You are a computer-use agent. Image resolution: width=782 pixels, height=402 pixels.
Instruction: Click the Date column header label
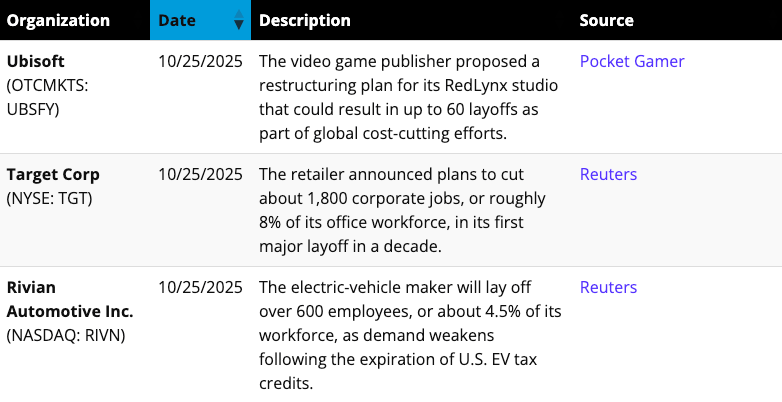pyautogui.click(x=177, y=20)
